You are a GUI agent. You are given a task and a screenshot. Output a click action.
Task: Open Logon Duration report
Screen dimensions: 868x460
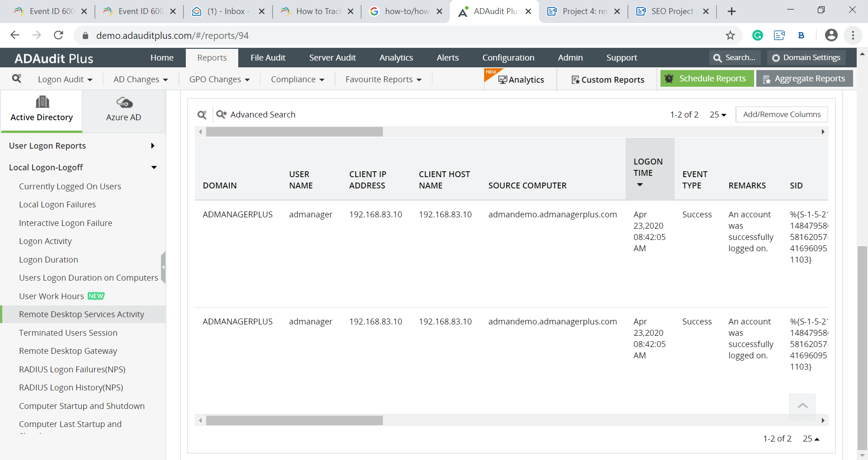(x=48, y=260)
